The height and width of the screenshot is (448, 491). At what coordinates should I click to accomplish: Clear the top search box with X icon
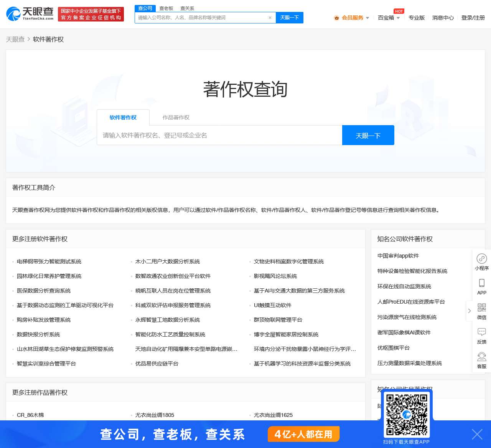coord(270,18)
